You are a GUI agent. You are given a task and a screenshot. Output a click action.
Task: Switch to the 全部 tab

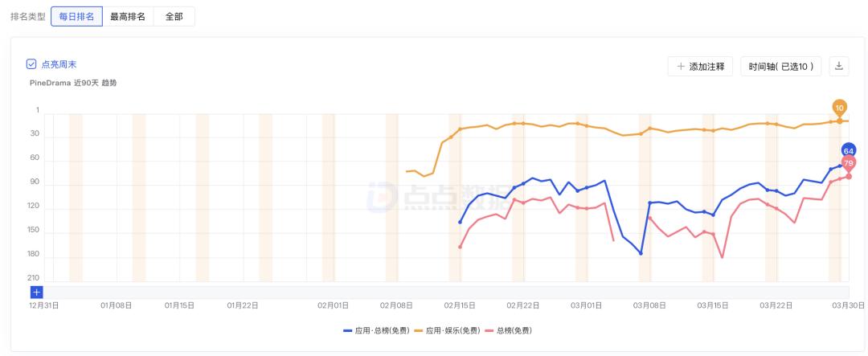(174, 17)
